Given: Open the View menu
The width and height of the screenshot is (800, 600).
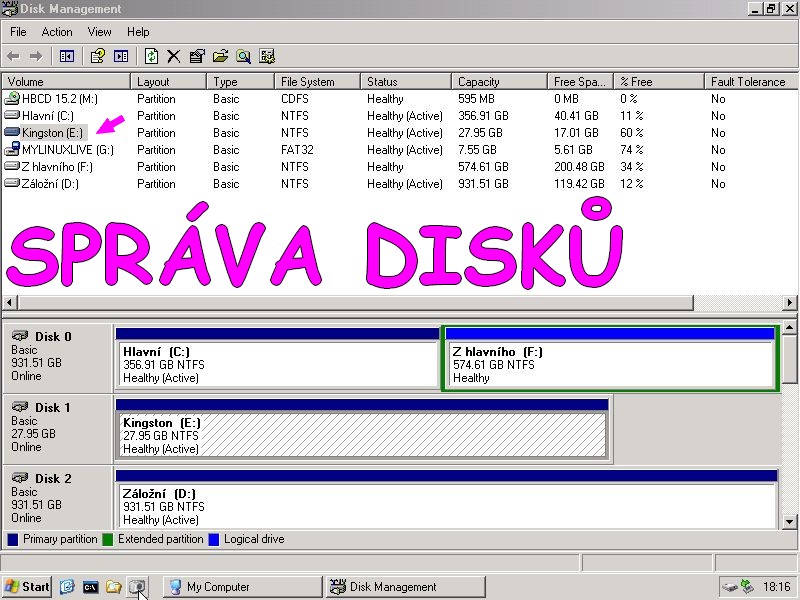Looking at the screenshot, I should (99, 32).
